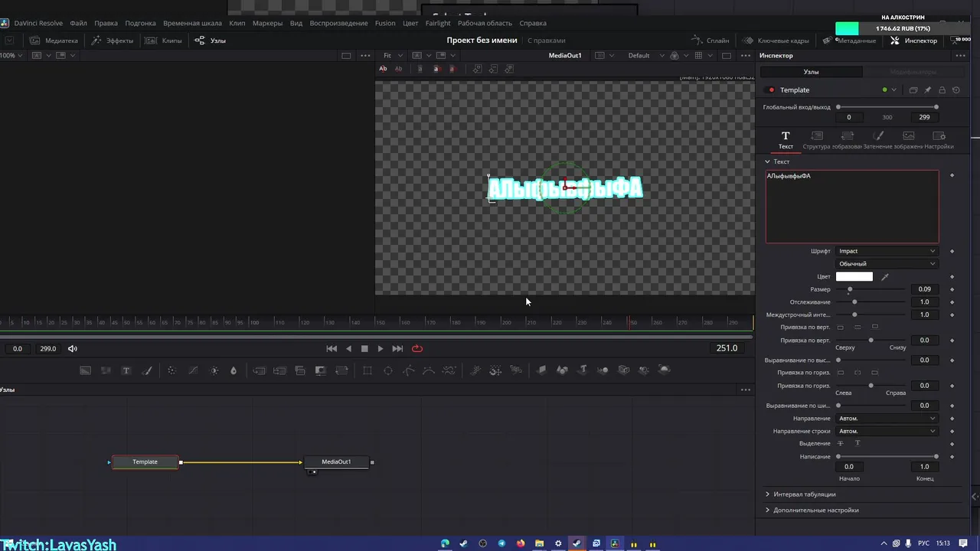The height and width of the screenshot is (551, 980).
Task: Open the Inspector three-dot options menu
Action: (961, 55)
